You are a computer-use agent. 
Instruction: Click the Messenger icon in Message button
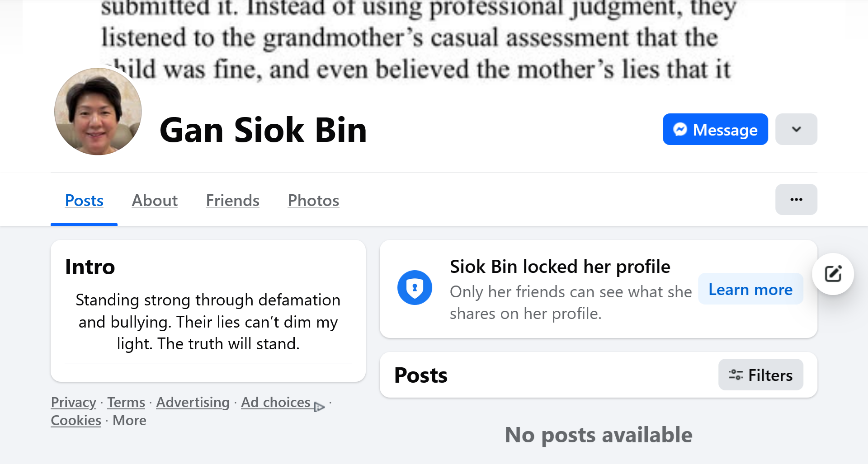click(x=680, y=130)
